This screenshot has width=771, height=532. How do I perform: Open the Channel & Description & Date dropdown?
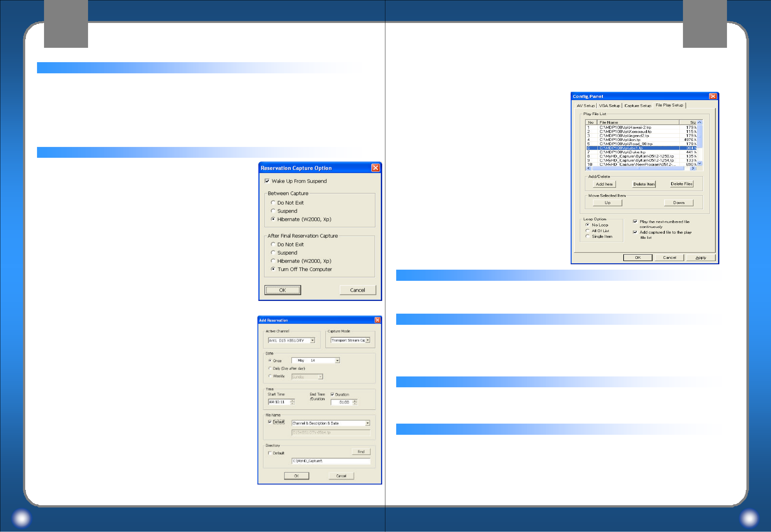tap(367, 423)
